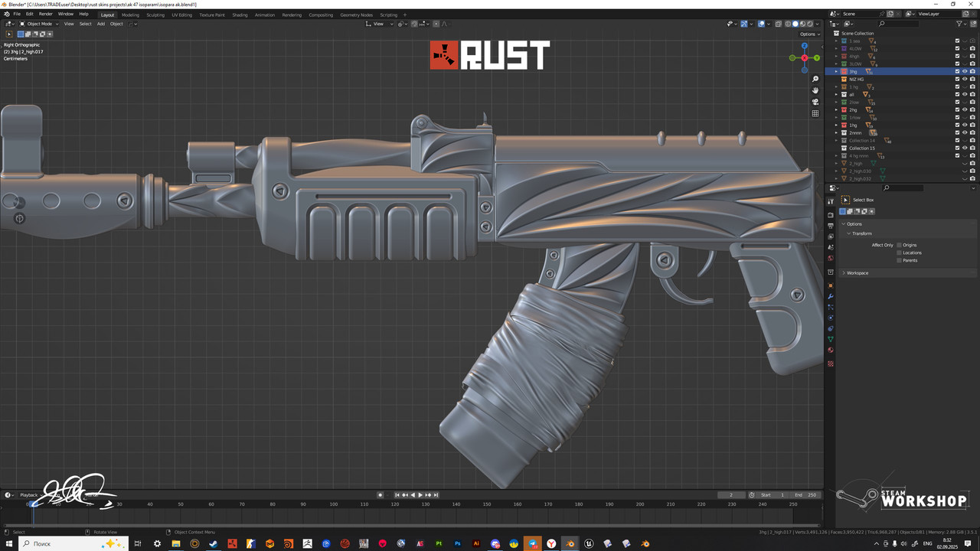
Task: Open the Material properties tab icon
Action: pyautogui.click(x=831, y=350)
